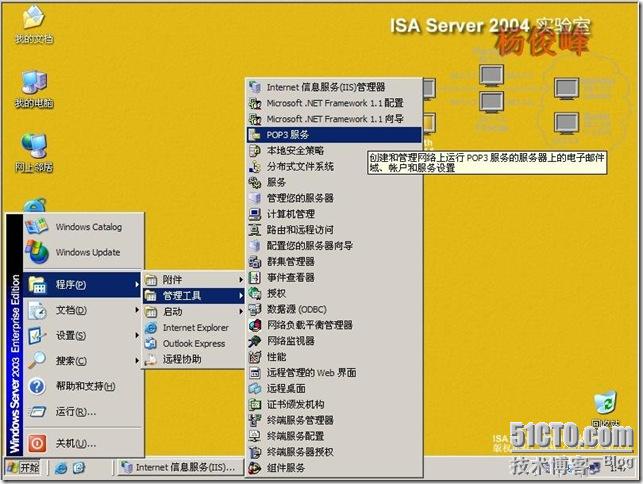Click the 组件服务 icon
Screen dimensions: 643x484
tap(255, 468)
